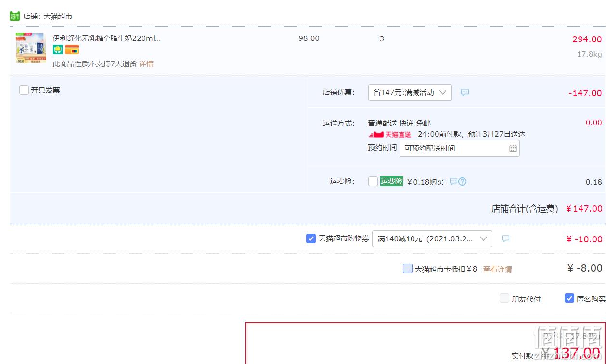Open the 查看详情 link for 超市卡抵扣
This screenshot has width=606, height=364.
click(x=498, y=269)
